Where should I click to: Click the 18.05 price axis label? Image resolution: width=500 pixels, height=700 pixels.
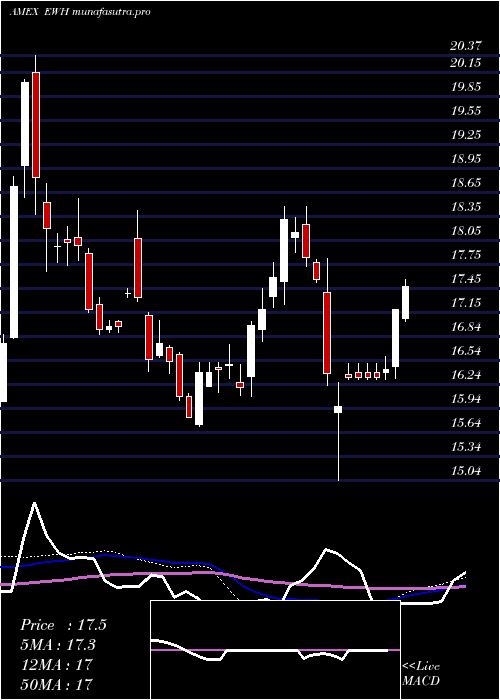pyautogui.click(x=466, y=231)
